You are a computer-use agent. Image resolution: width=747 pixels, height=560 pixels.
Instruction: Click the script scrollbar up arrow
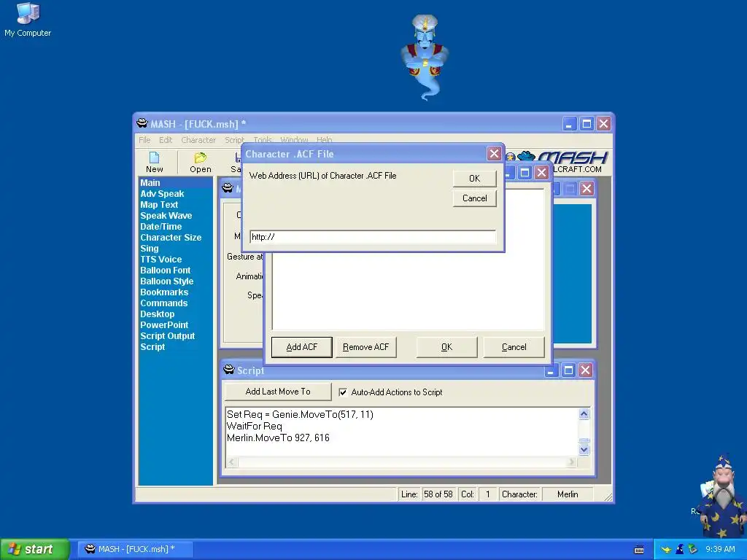(x=584, y=414)
